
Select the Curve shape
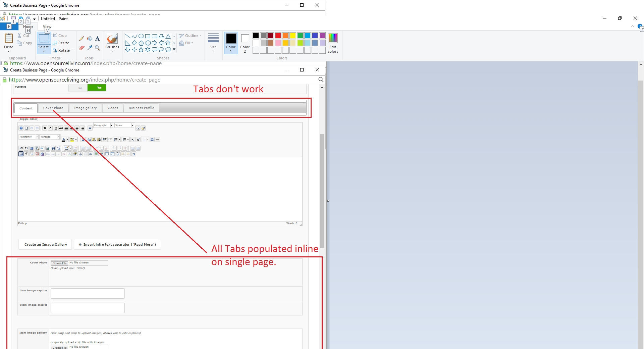(134, 36)
